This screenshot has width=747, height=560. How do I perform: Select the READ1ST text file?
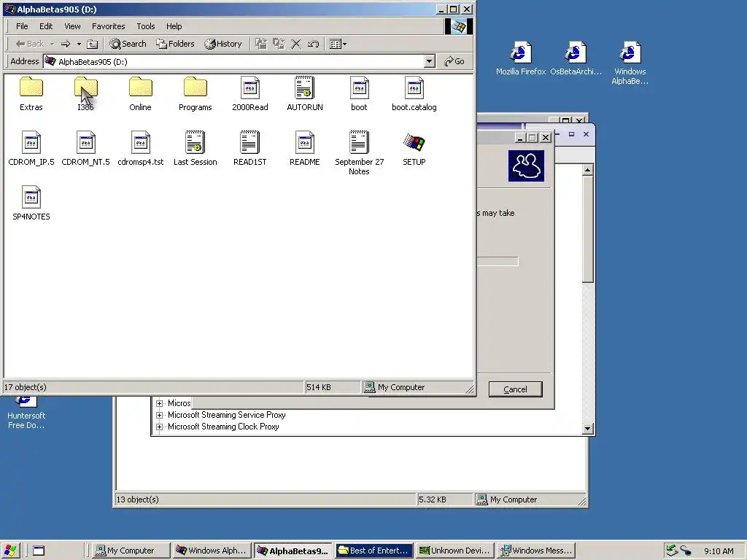pyautogui.click(x=250, y=148)
